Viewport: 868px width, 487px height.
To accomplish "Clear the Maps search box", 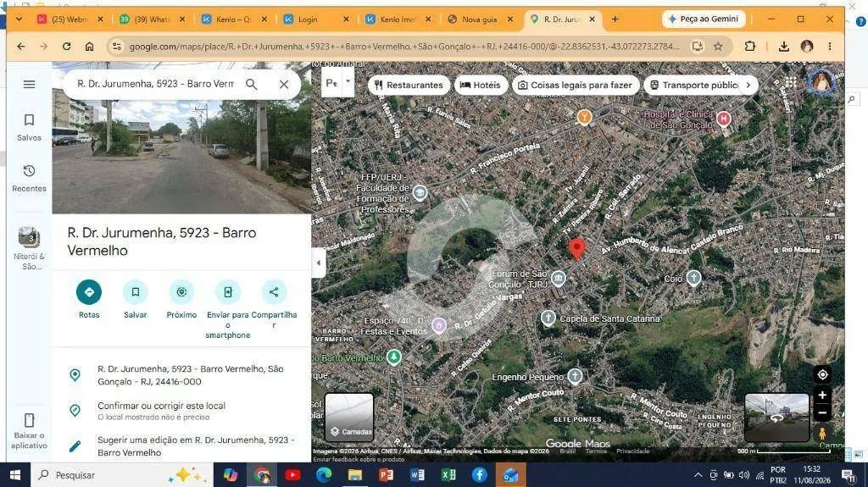I will point(284,84).
